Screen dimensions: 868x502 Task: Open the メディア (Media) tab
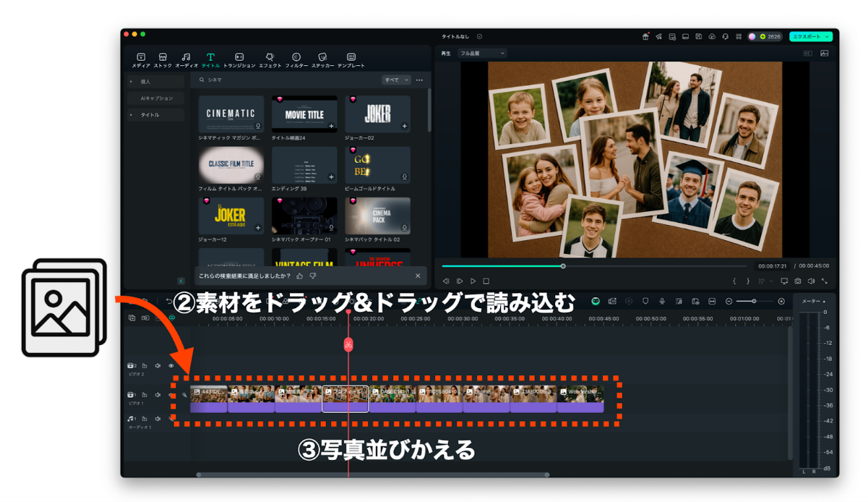point(141,60)
